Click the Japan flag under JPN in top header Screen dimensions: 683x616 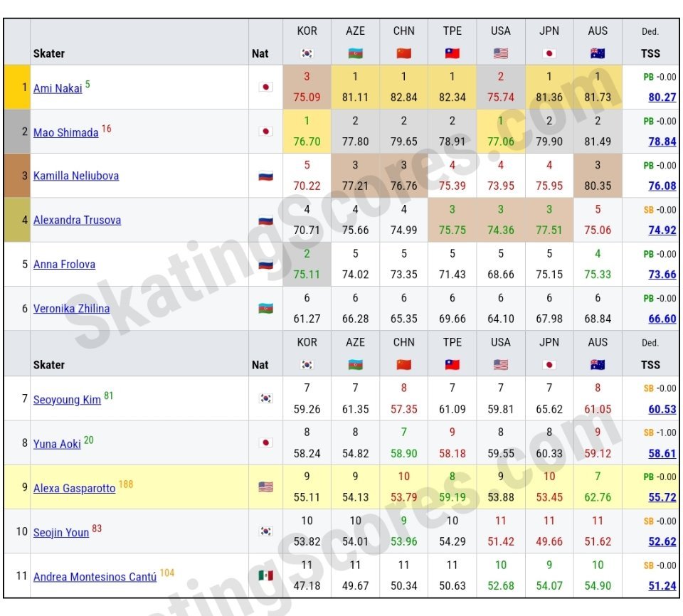[x=549, y=53]
